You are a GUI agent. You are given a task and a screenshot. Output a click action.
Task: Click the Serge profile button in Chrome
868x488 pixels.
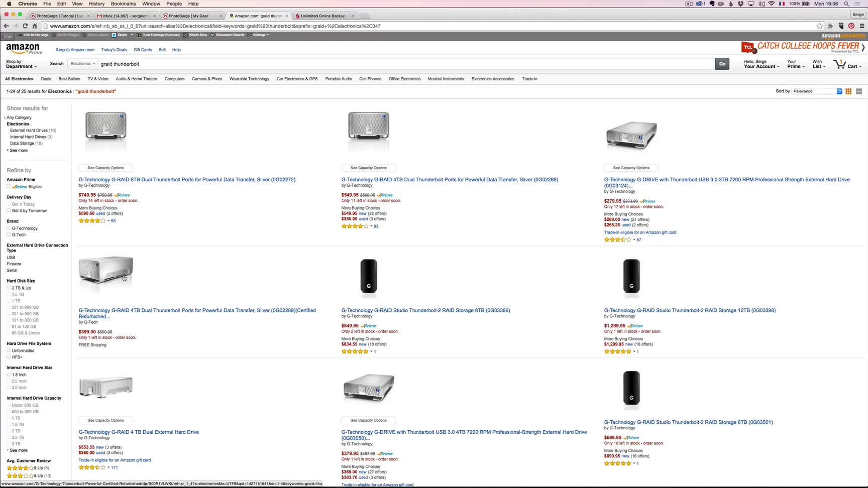pyautogui.click(x=858, y=14)
